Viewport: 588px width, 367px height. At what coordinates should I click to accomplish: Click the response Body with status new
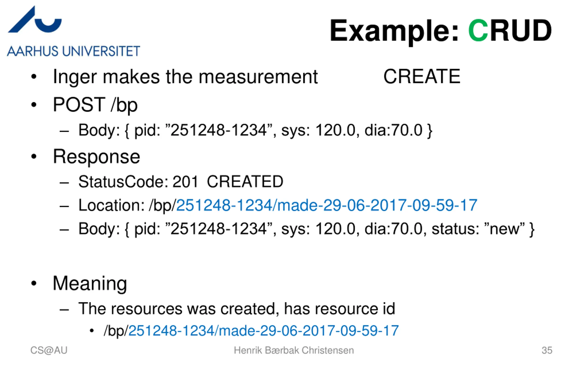(x=306, y=229)
